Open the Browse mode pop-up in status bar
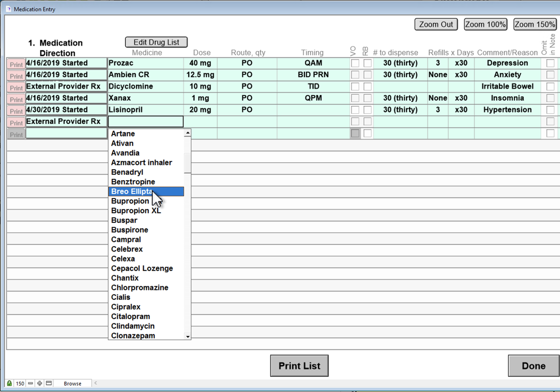The width and height of the screenshot is (560, 392). [x=72, y=383]
